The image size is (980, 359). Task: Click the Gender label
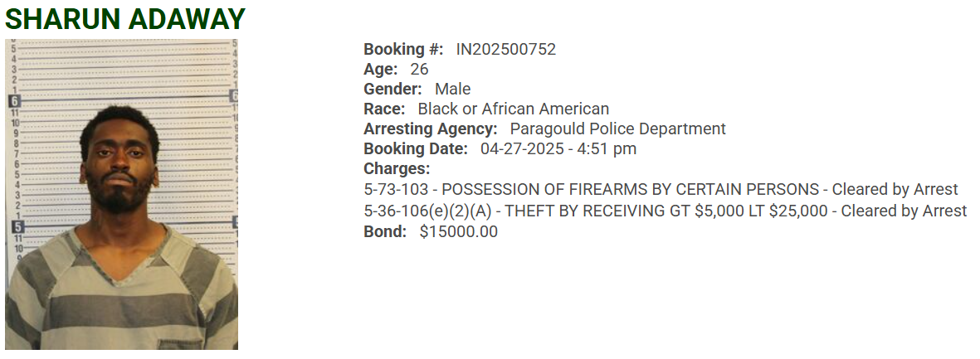tap(392, 89)
